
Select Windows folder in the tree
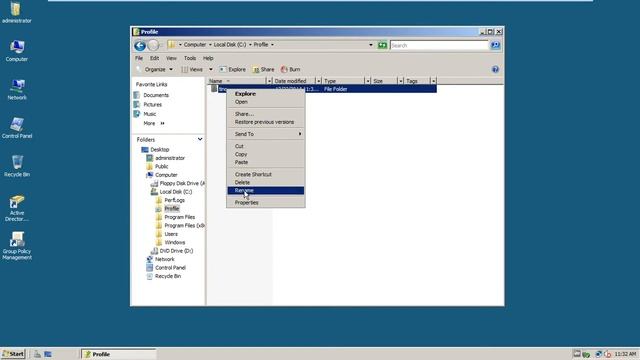[x=171, y=242]
